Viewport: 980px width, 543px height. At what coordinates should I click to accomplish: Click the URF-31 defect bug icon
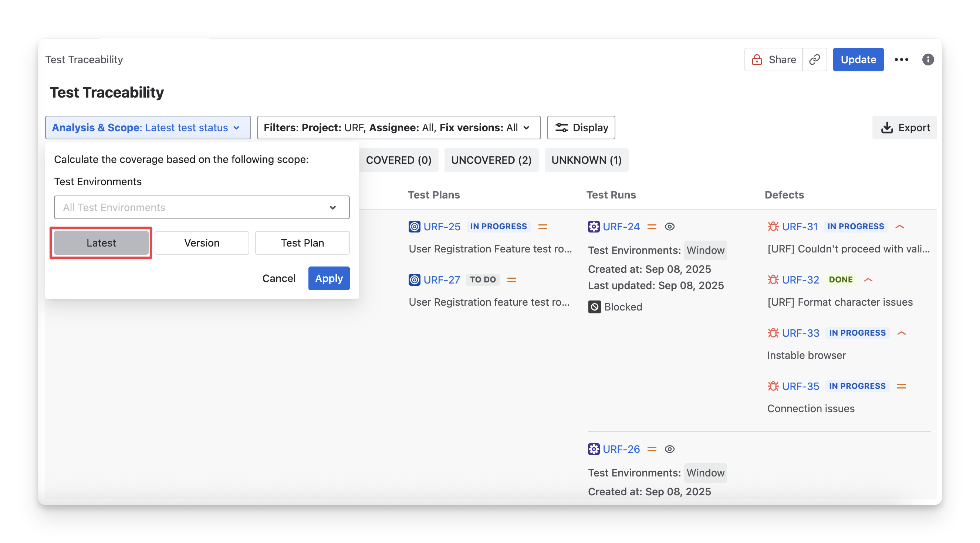[x=773, y=227]
